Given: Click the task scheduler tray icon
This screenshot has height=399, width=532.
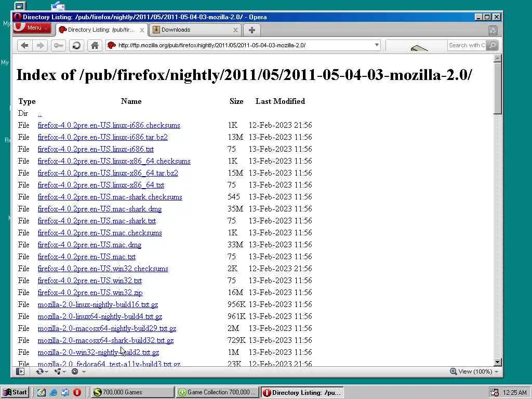Looking at the screenshot, I should (x=495, y=392).
